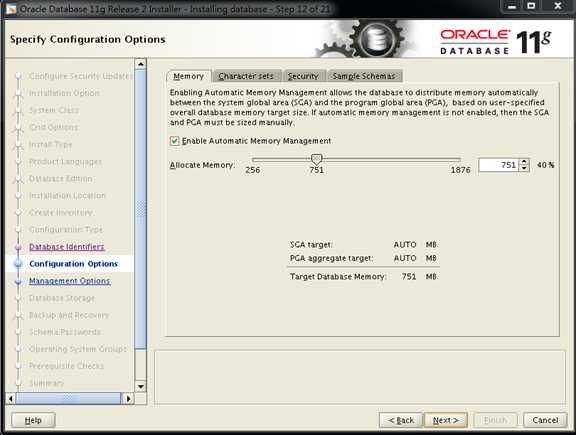
Task: Click the SGA target label
Action: [x=311, y=245]
